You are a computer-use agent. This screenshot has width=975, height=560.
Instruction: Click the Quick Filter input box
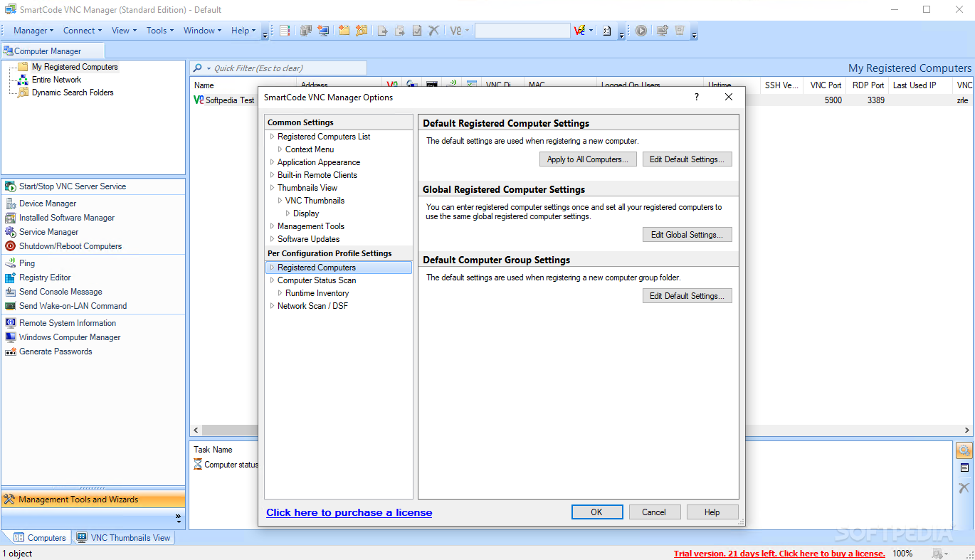(278, 68)
